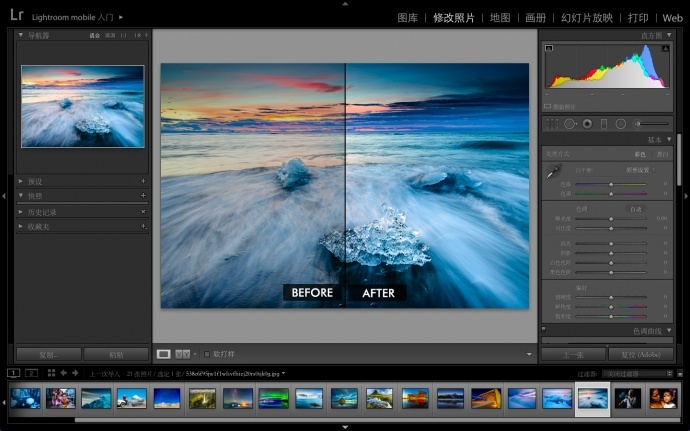This screenshot has width=690, height=431.
Task: Expand the 历史记录 history panel
Action: [x=43, y=212]
